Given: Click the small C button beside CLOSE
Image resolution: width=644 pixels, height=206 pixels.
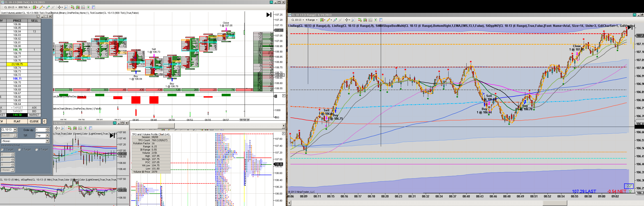Looking at the screenshot, I should (x=44, y=121).
